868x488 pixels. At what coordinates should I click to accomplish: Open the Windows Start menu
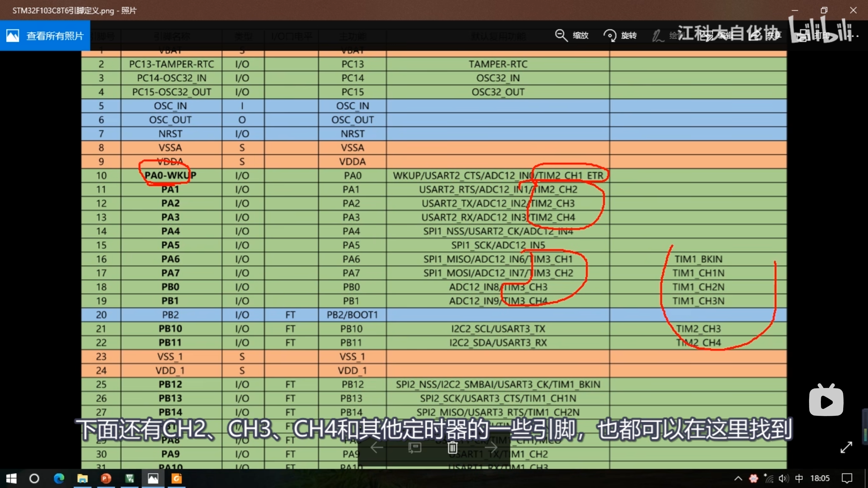pyautogui.click(x=11, y=479)
